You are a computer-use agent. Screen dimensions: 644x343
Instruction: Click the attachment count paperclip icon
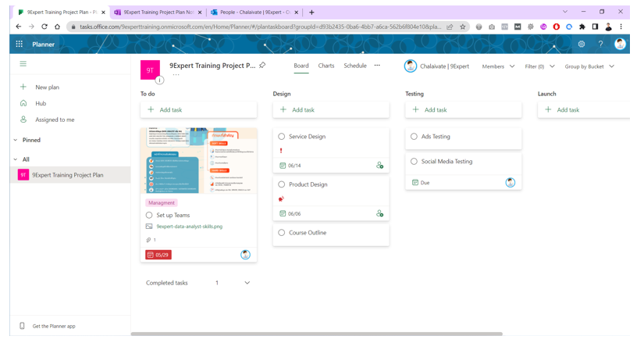tap(148, 240)
